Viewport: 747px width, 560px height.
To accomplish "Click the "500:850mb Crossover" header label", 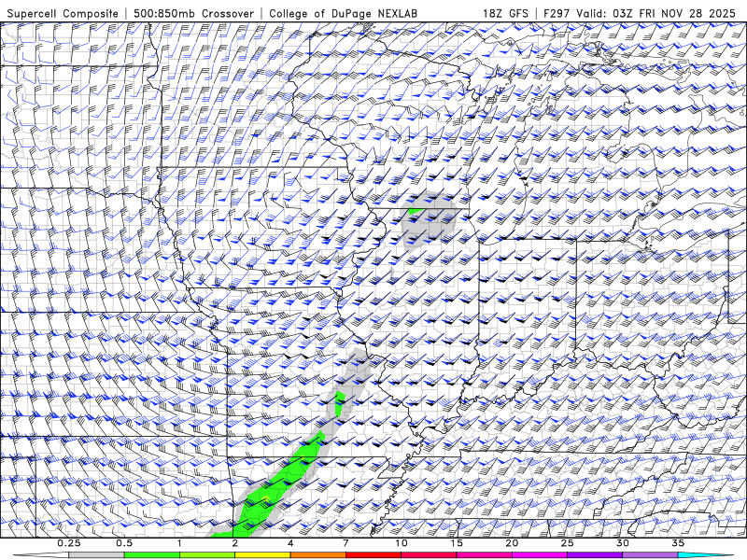I will [x=193, y=13].
